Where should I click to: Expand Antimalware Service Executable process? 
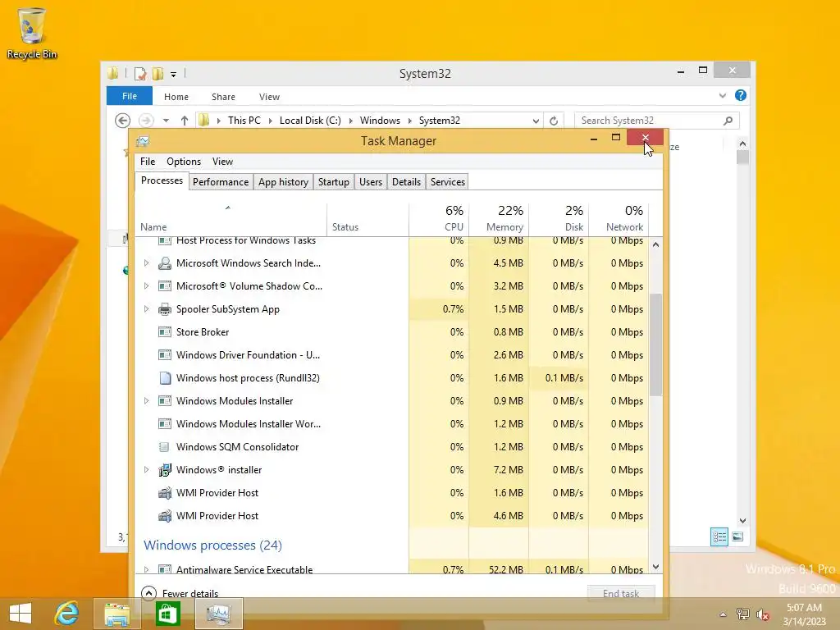click(146, 569)
